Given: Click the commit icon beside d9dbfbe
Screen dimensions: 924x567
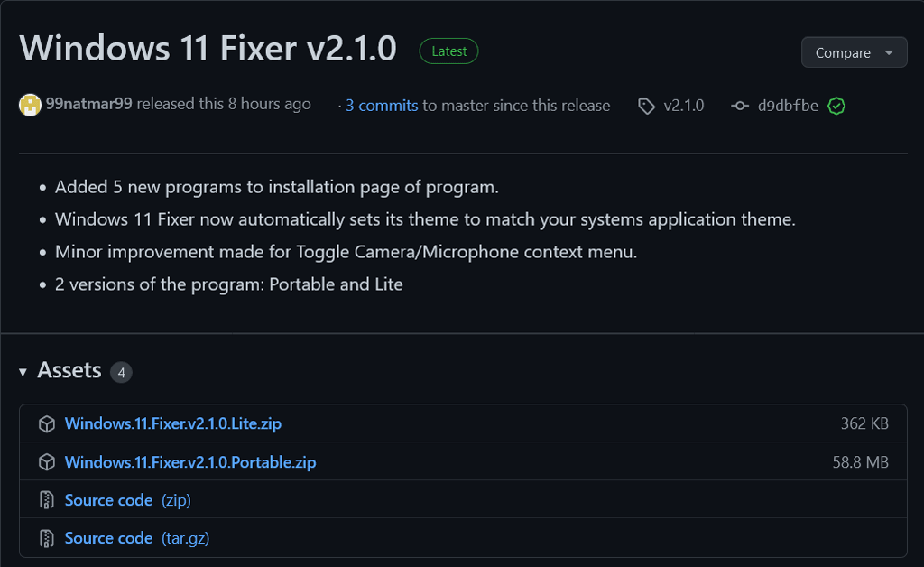Looking at the screenshot, I should [x=740, y=107].
